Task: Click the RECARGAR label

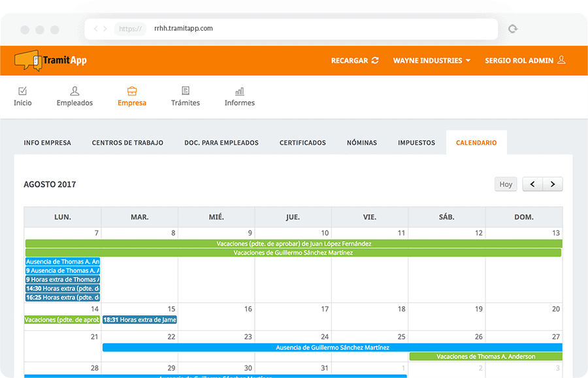Action: 350,60
